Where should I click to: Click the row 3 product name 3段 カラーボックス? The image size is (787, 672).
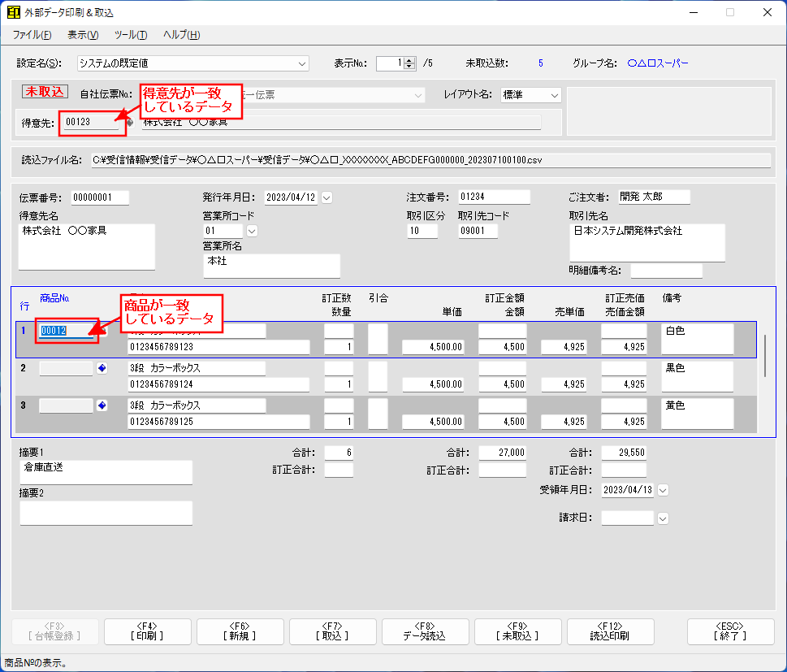pyautogui.click(x=197, y=405)
